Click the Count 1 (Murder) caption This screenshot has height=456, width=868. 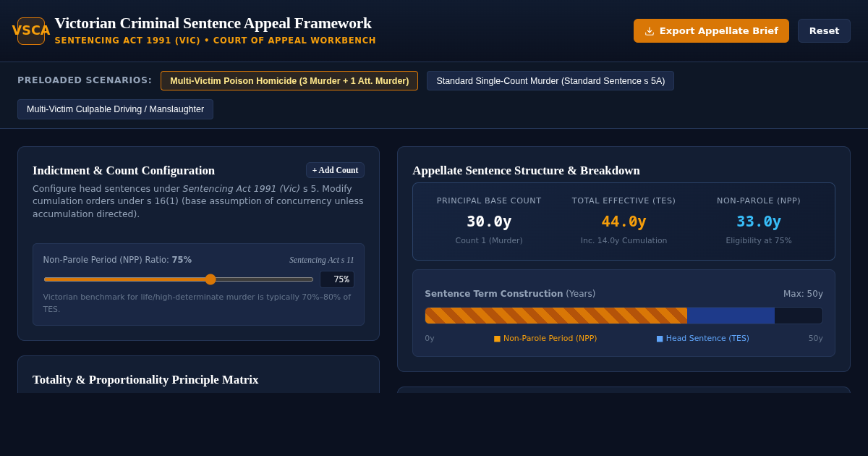[489, 241]
